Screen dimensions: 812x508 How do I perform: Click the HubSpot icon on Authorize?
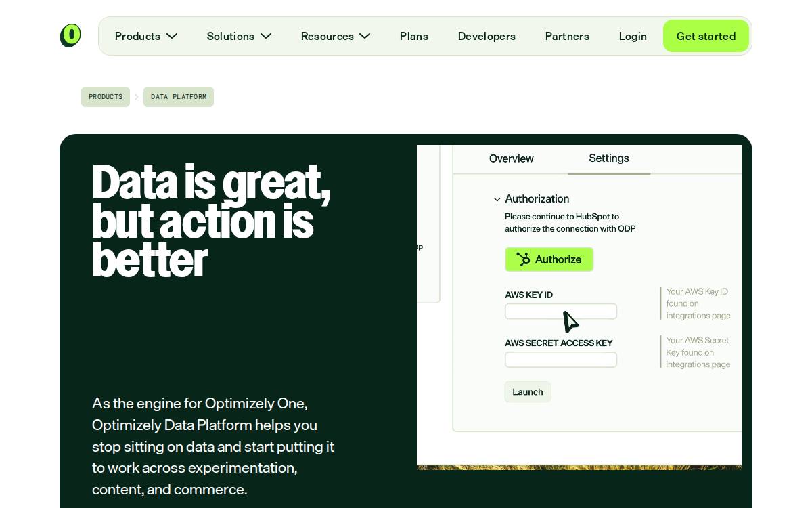523,259
